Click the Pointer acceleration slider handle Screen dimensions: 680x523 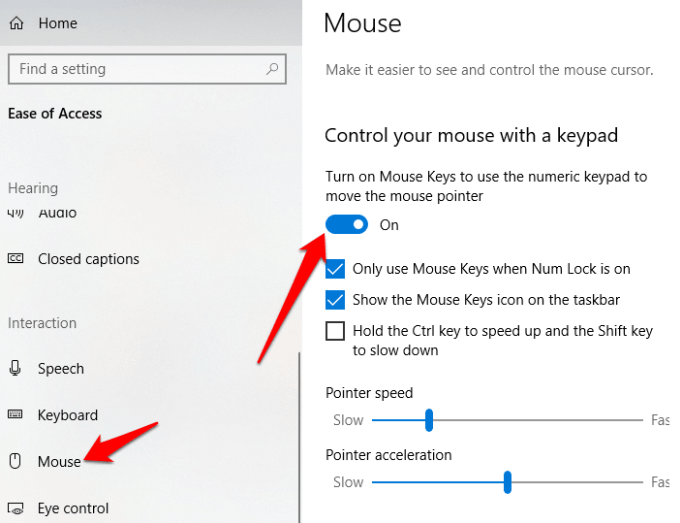click(x=508, y=483)
